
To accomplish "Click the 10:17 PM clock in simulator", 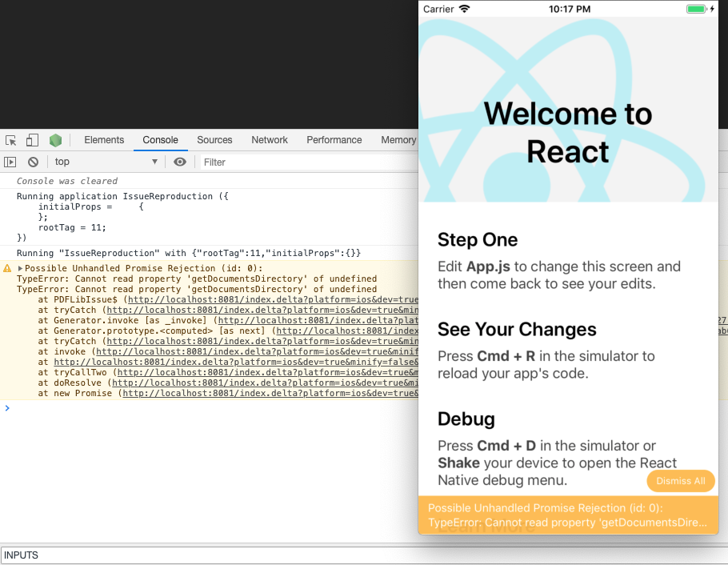I will coord(570,9).
